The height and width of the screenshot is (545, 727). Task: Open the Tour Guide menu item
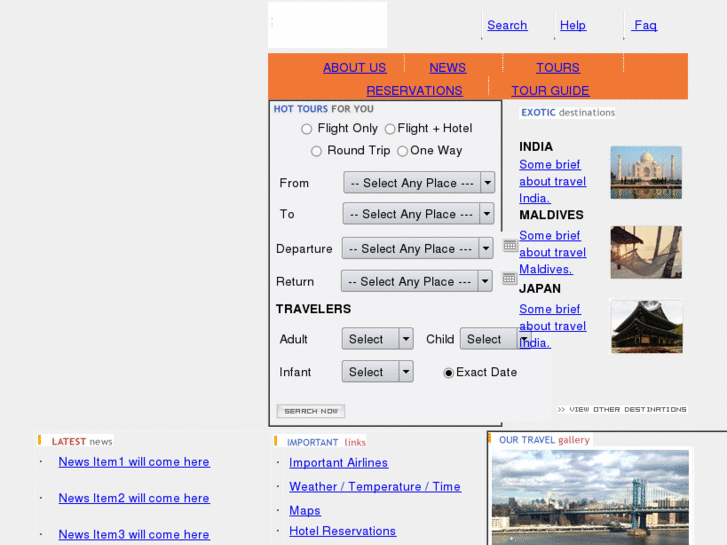pyautogui.click(x=550, y=90)
